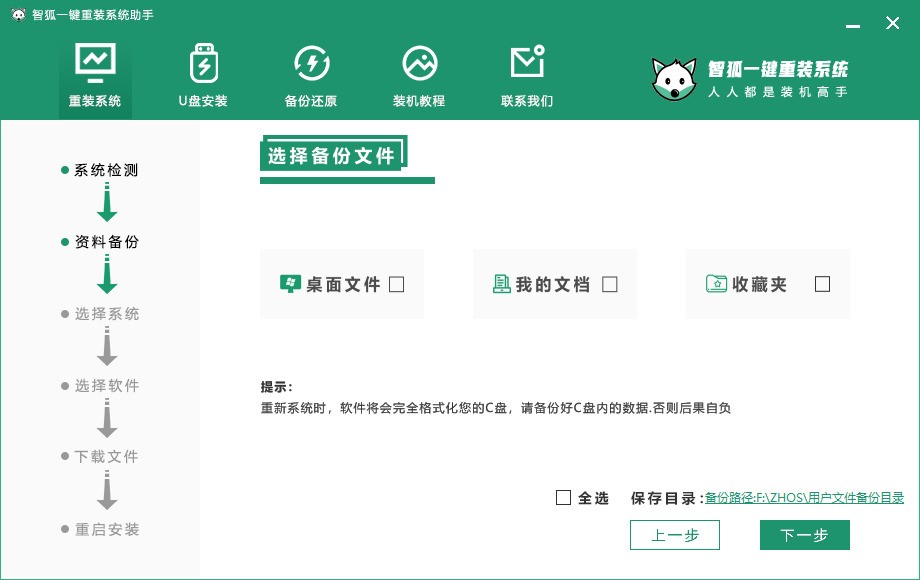
Task: Click the small fox icon in title bar
Action: click(x=19, y=15)
